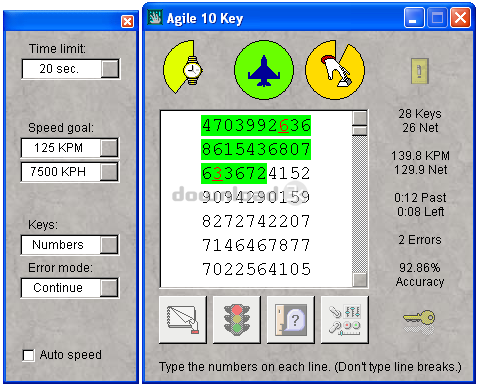The width and height of the screenshot is (480, 387).
Task: Click the 28 Keys statistic
Action: [x=420, y=114]
